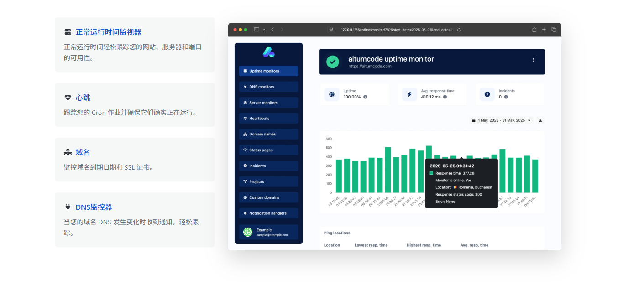Click the altumcode logo in sidebar
This screenshot has width=644, height=290.
(x=268, y=52)
